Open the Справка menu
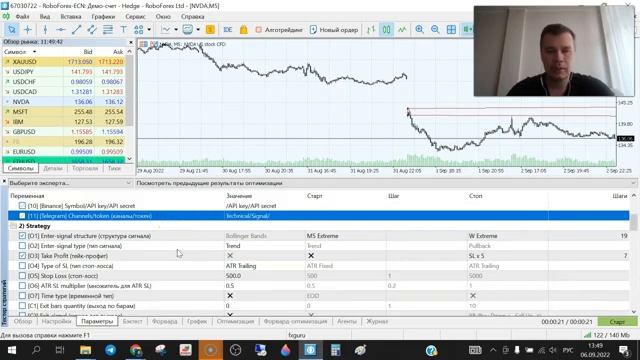Screen dimensions: 640x360 pos(192,17)
